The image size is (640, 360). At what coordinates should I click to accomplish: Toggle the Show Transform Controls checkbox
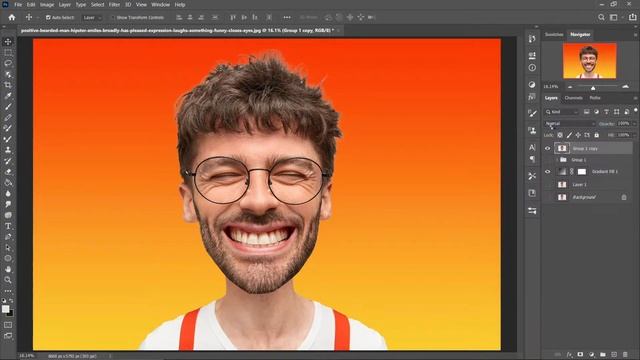click(113, 18)
